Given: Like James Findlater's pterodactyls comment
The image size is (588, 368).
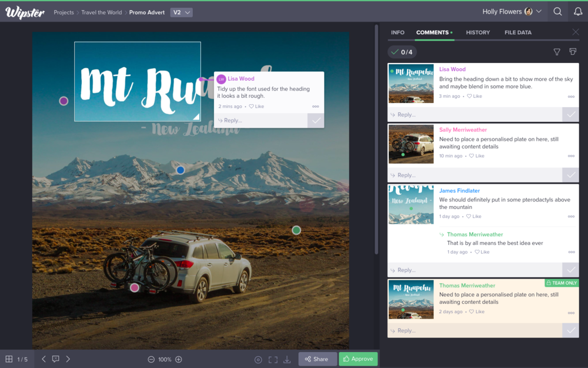Looking at the screenshot, I should coord(473,216).
